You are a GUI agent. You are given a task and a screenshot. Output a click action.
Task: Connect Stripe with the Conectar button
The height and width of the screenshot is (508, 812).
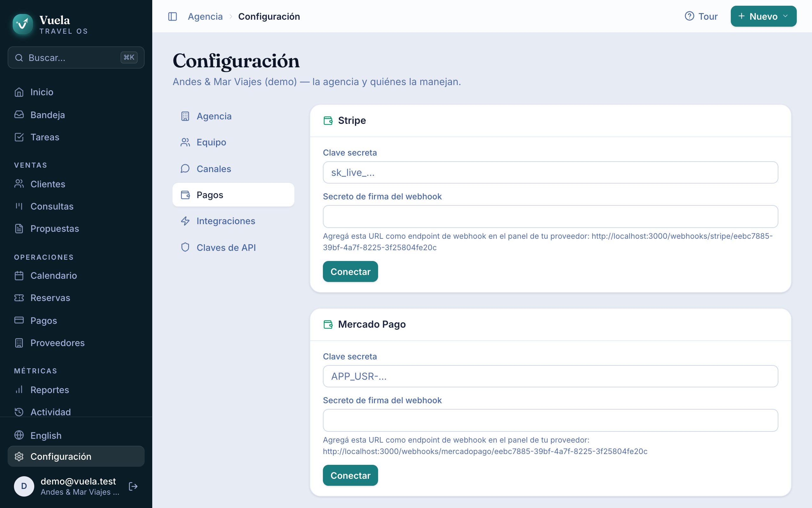350,271
